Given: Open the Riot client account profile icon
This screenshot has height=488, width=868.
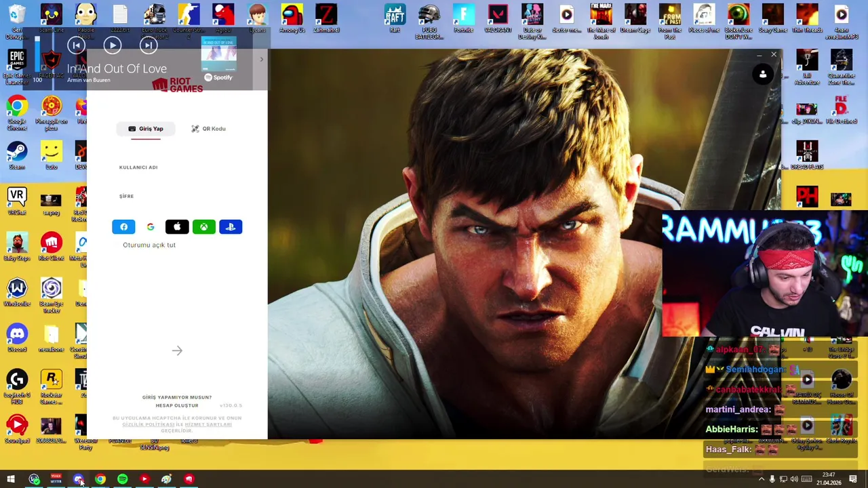Looking at the screenshot, I should [763, 75].
